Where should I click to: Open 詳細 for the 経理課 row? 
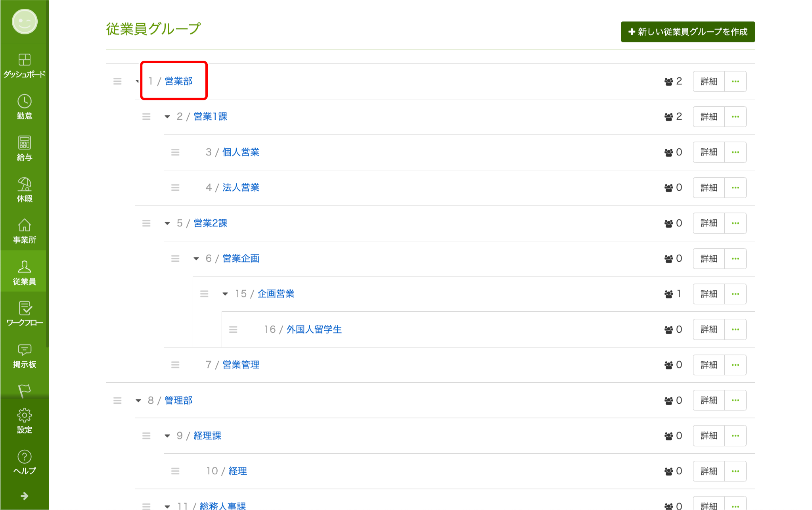coord(709,436)
